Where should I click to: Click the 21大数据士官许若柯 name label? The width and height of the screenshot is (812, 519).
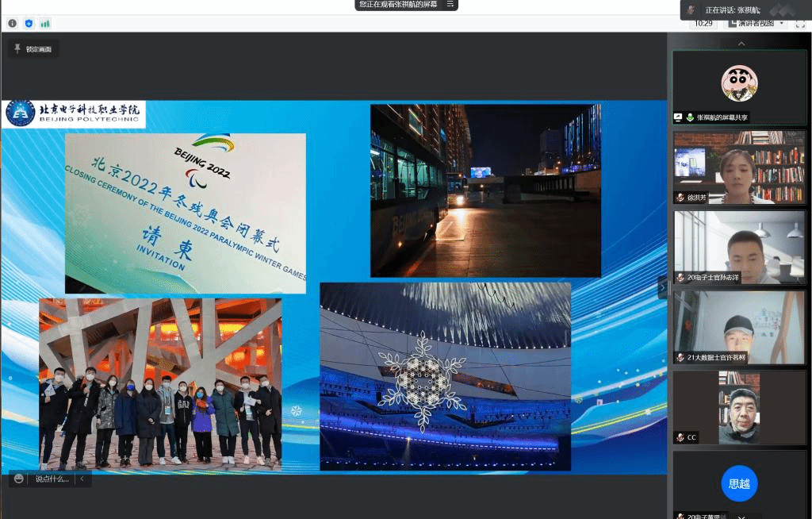pos(716,357)
